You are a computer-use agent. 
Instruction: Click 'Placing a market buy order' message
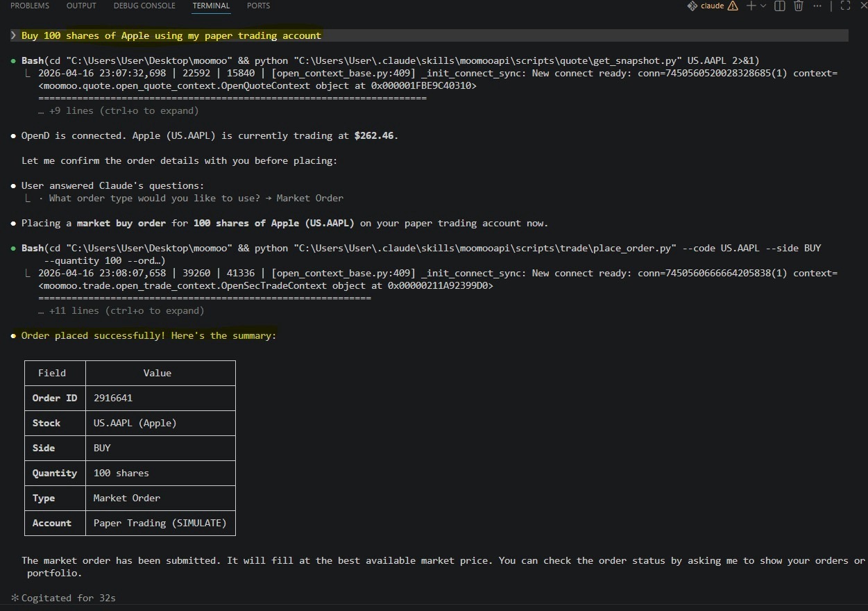click(284, 223)
